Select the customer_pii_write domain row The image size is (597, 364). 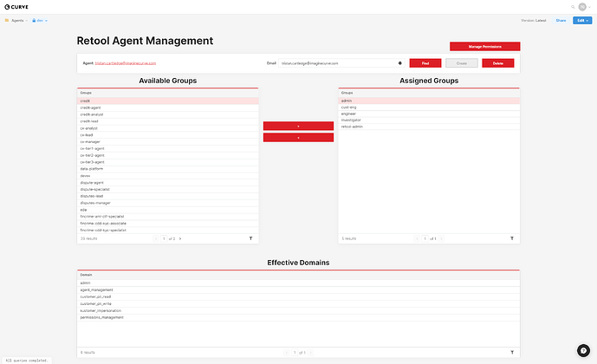pyautogui.click(x=298, y=304)
